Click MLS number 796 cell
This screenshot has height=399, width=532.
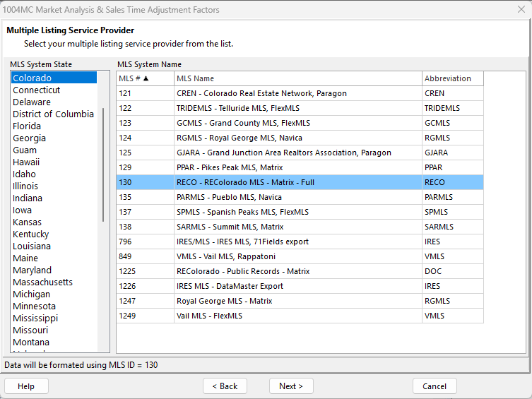(145, 242)
